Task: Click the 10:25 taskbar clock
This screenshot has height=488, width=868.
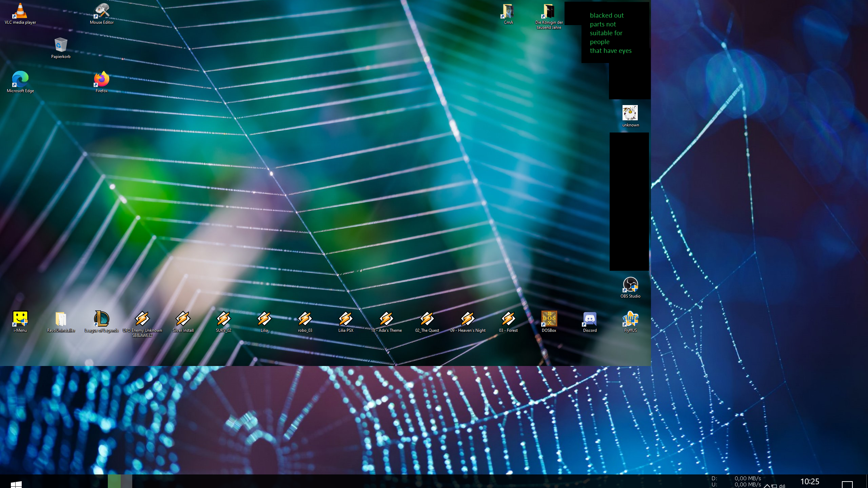Action: click(x=810, y=482)
